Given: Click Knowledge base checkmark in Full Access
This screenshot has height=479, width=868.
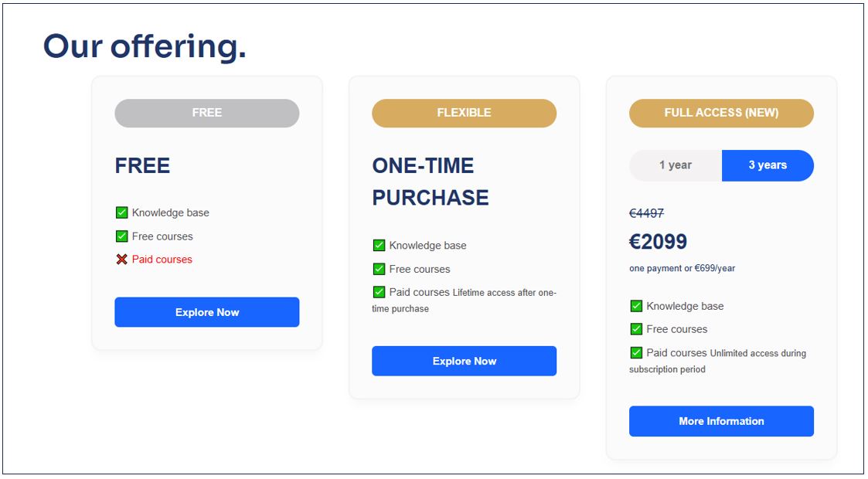Looking at the screenshot, I should (x=636, y=306).
